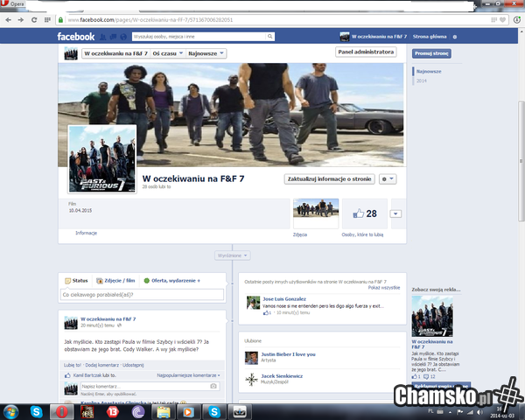Click the Jose Luis Gonzalez avatar
Screen dimensions: 525x420
coord(255,302)
